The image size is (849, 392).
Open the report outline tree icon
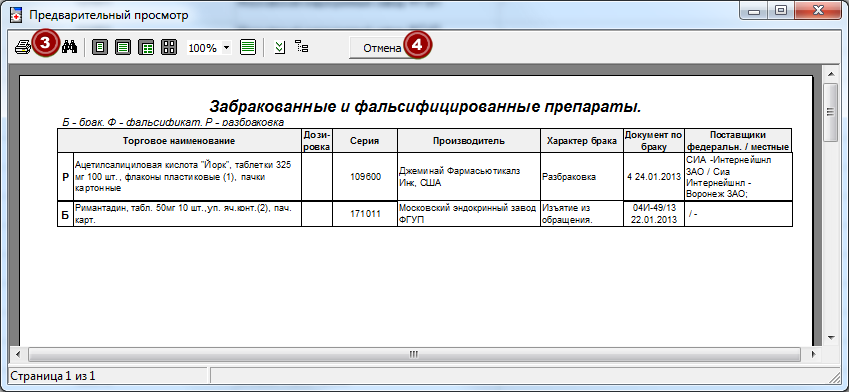pos(302,47)
